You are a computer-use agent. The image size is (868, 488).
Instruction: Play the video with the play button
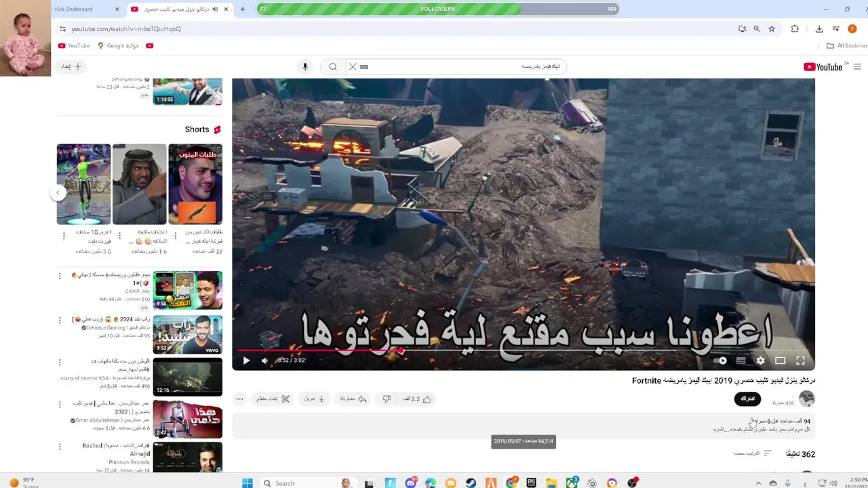click(x=246, y=361)
